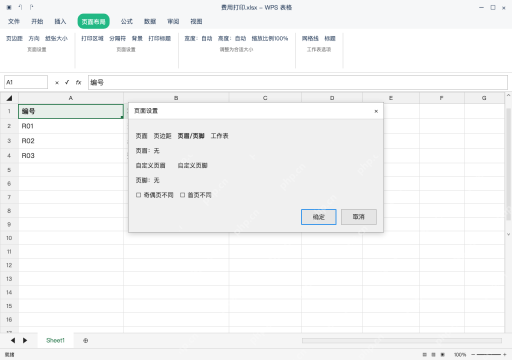Screen dimensions: 512x360
Task: Select cell R01 in column A
Action: tap(71, 126)
